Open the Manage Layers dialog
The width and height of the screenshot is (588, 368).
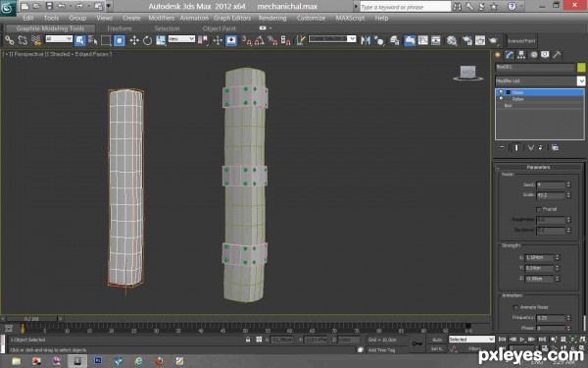point(395,40)
